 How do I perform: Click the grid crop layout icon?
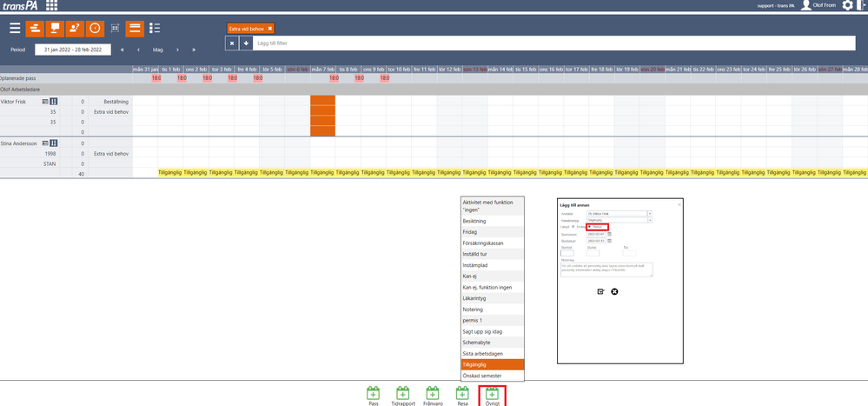tap(116, 28)
